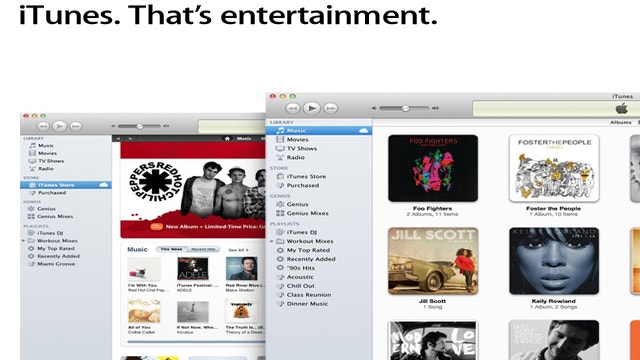Select This Week tab in Music section
Viewport: 640px width, 360px height.
click(171, 249)
